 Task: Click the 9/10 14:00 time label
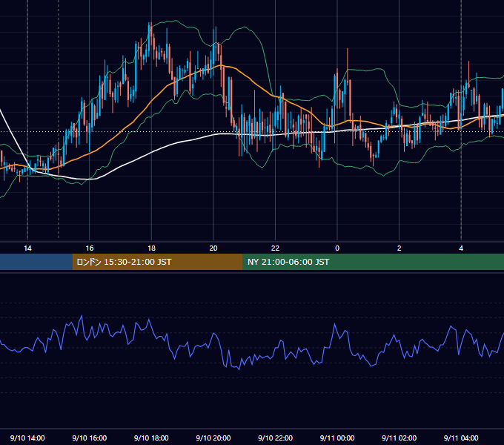(27, 438)
